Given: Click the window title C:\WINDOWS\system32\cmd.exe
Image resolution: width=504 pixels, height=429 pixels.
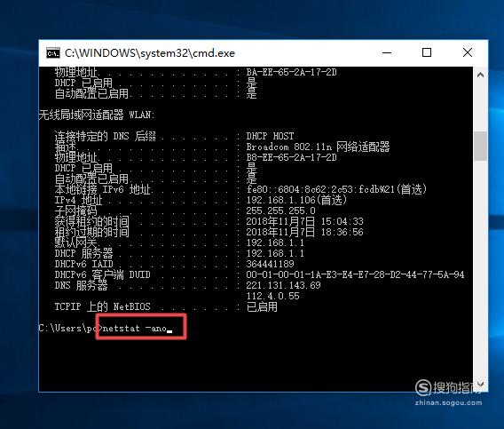Looking at the screenshot, I should (150, 53).
